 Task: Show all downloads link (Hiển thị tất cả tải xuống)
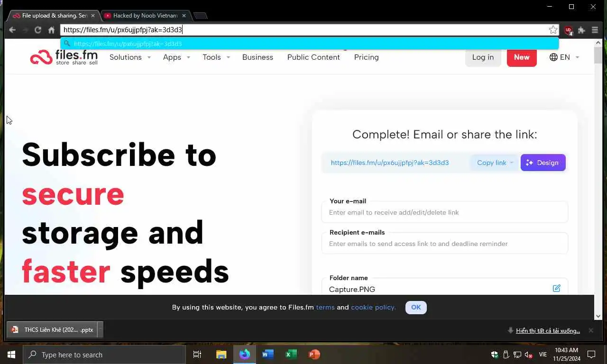(548, 330)
